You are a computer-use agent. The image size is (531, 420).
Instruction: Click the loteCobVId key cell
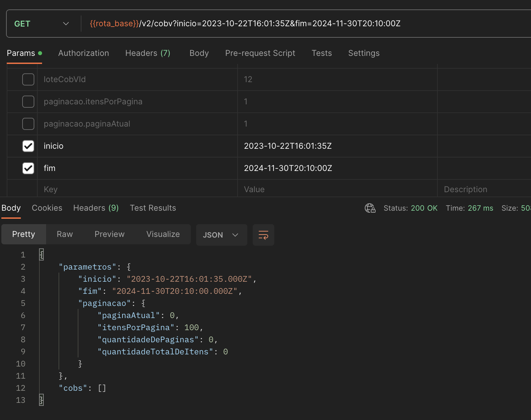[137, 79]
